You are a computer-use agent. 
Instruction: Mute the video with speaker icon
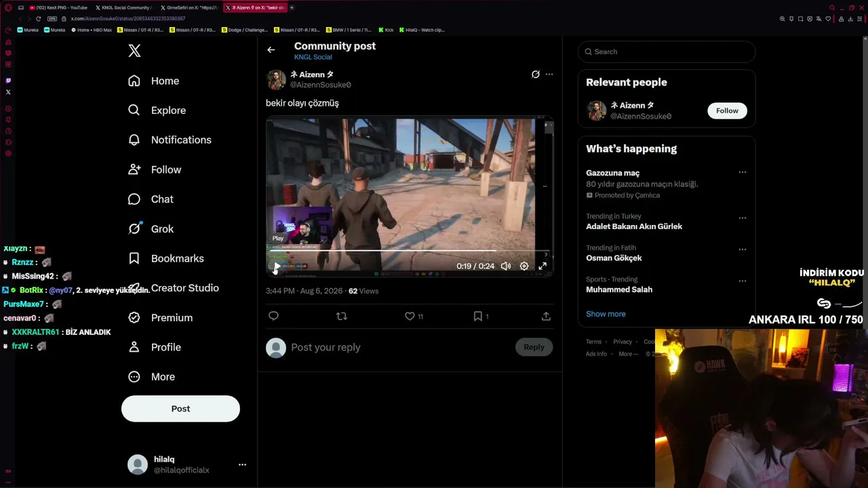506,266
